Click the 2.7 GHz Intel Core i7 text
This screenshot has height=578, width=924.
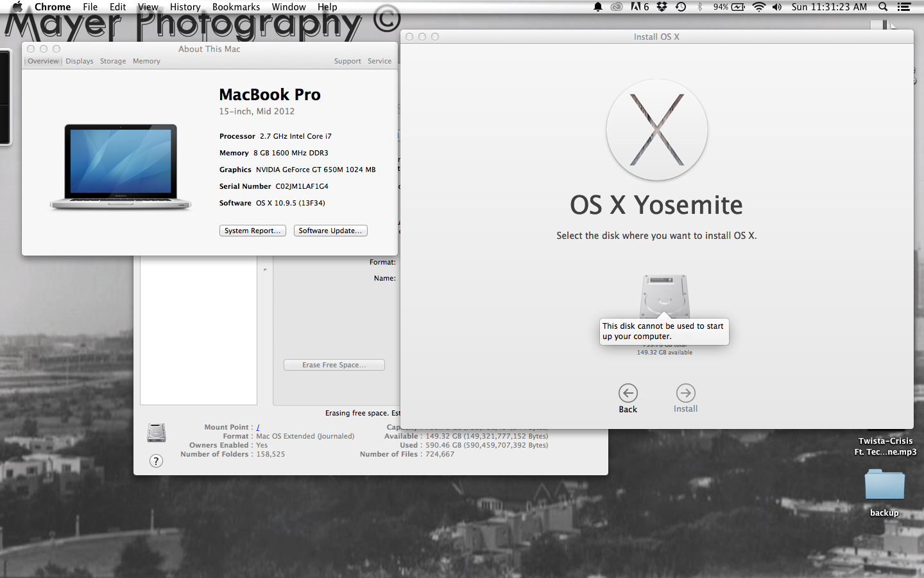pos(296,136)
